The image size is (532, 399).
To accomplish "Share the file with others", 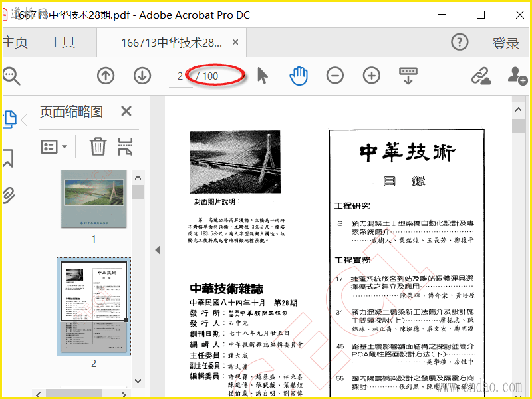I will point(517,76).
